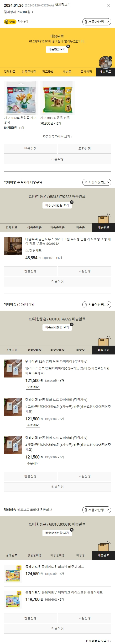Select 점포출발 step in delivery tracker
This screenshot has width=115, height=644.
(48, 72)
